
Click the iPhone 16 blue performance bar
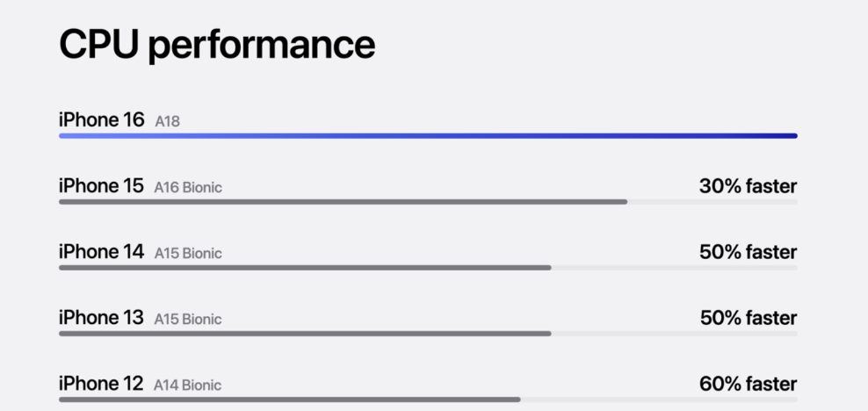coord(428,135)
